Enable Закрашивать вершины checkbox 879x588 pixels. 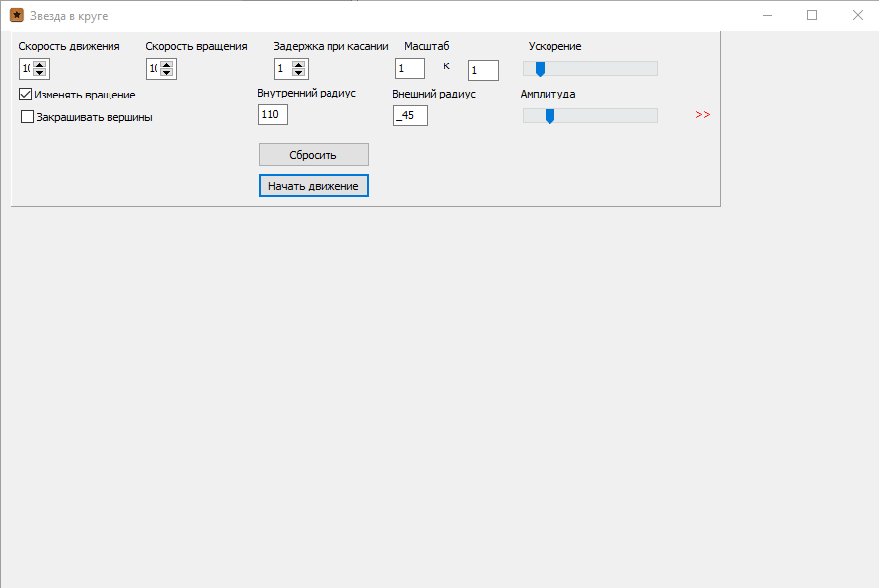tap(27, 117)
